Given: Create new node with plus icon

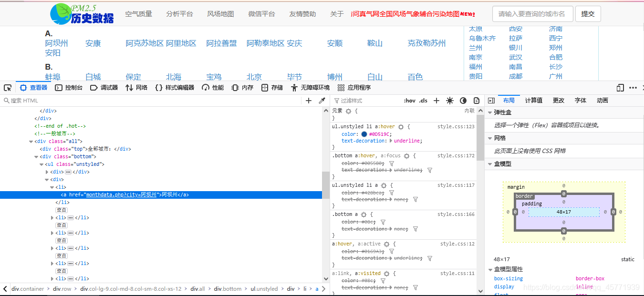Looking at the screenshot, I should [309, 101].
